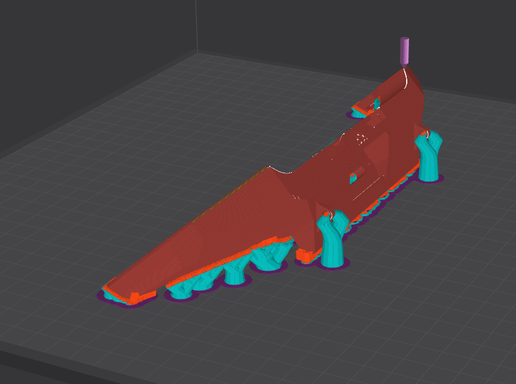
Task: Click the tall teal tree support at the model's middle
Action: click(333, 238)
